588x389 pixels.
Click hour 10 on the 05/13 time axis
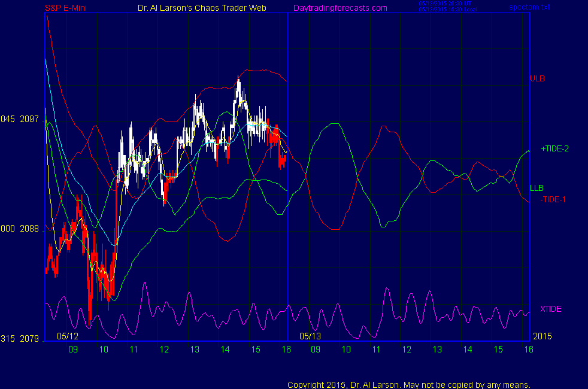click(346, 350)
